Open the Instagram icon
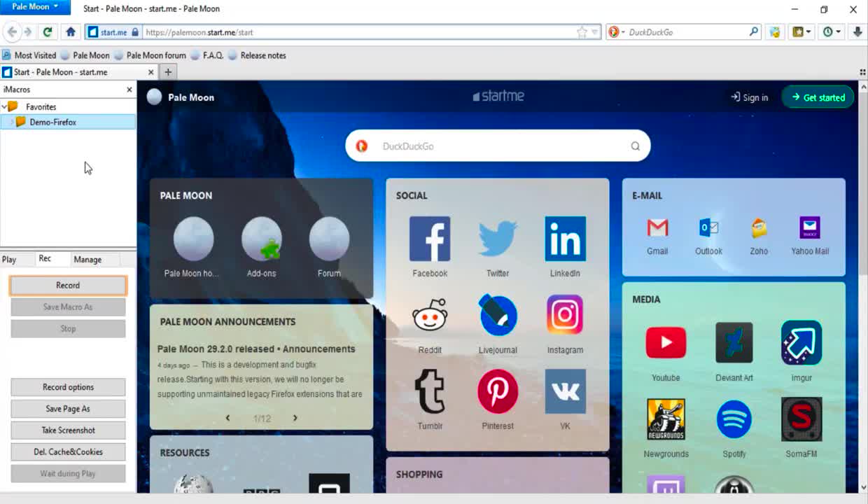The image size is (868, 504). (x=565, y=315)
